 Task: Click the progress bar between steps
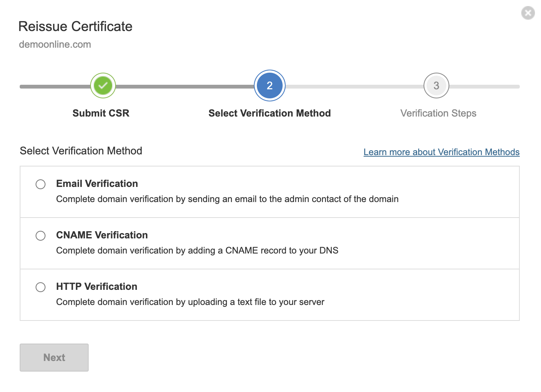click(182, 87)
